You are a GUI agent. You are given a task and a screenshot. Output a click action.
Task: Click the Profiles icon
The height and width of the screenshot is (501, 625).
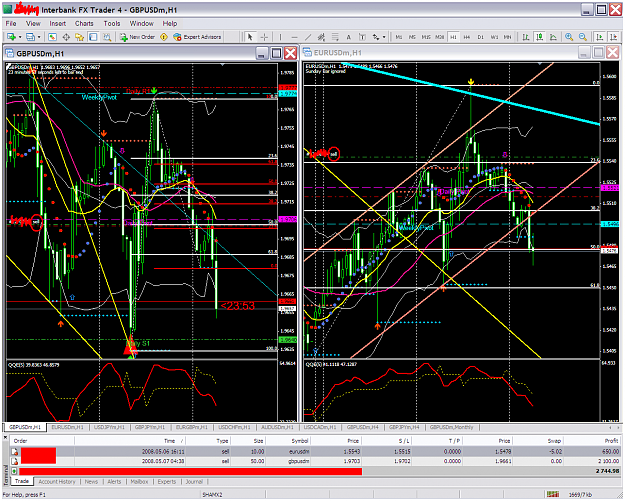tap(30, 37)
